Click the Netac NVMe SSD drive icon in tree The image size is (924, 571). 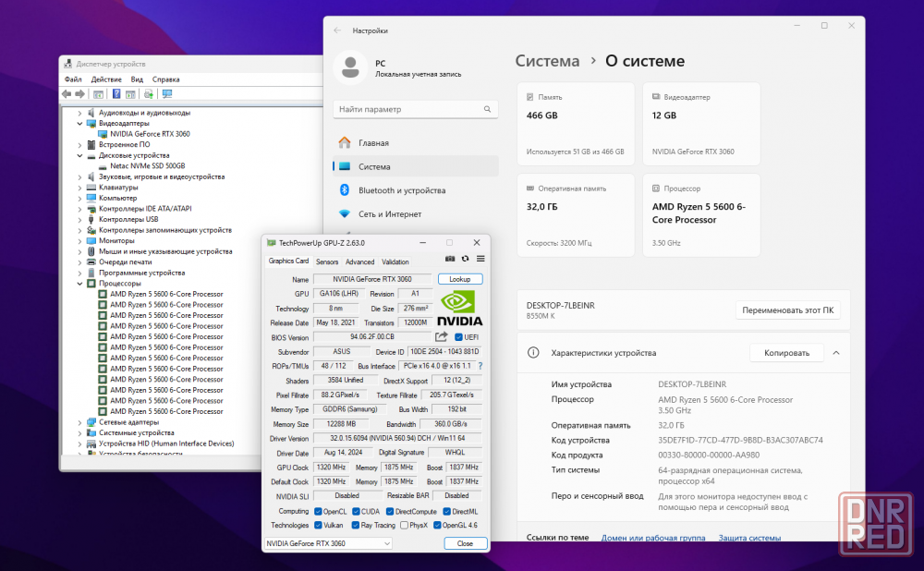(103, 166)
